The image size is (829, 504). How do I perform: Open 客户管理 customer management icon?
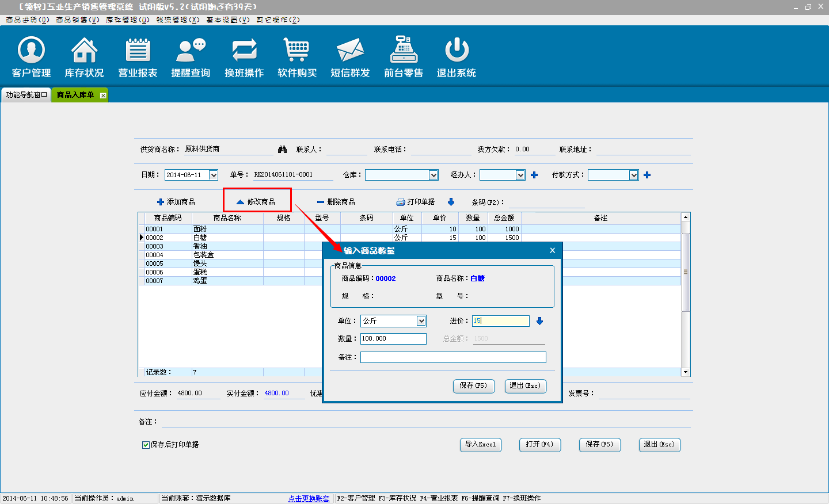31,51
